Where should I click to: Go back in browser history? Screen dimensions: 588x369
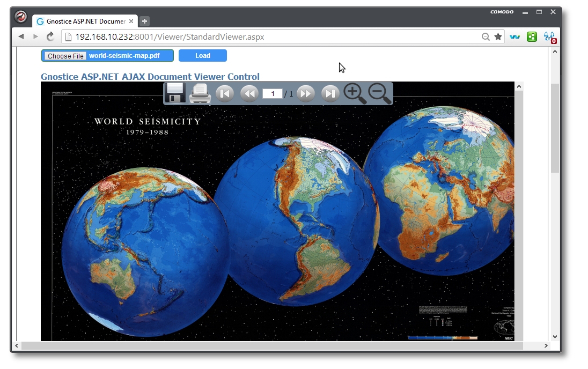(21, 36)
